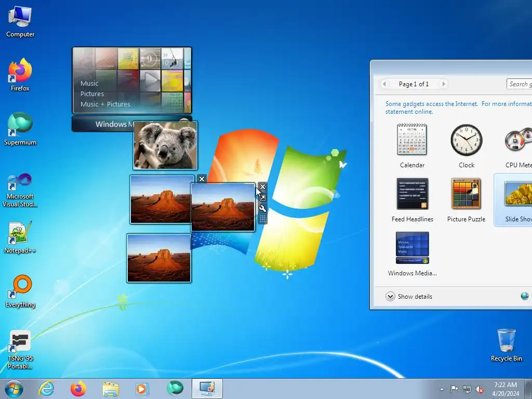This screenshot has height=399, width=532.
Task: Click the koala slide show gadget
Action: click(165, 145)
